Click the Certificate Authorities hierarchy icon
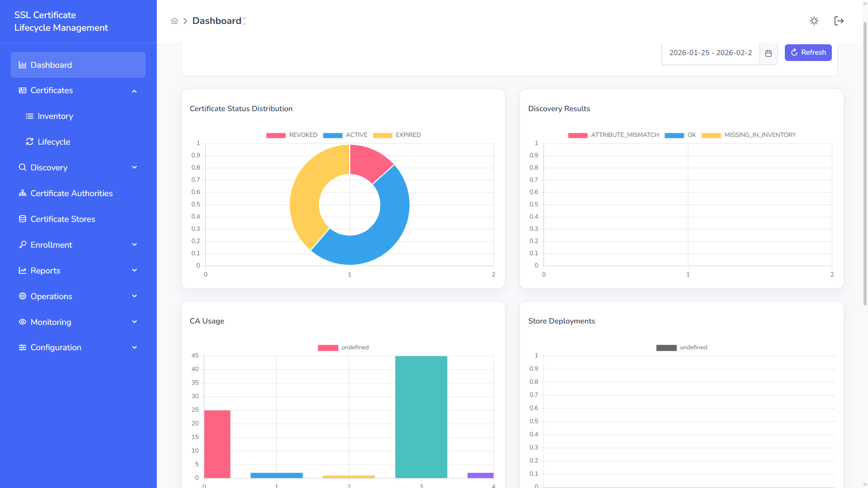868x488 pixels. click(x=22, y=193)
